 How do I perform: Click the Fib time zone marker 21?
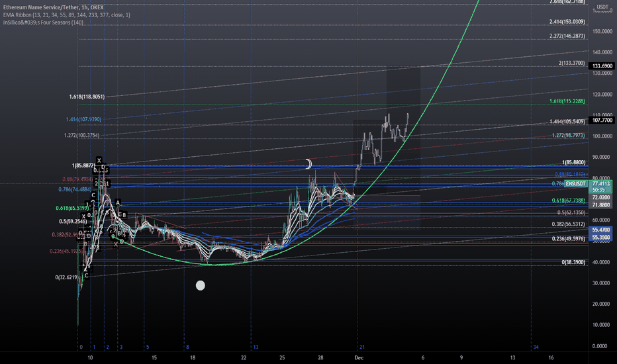(x=362, y=347)
